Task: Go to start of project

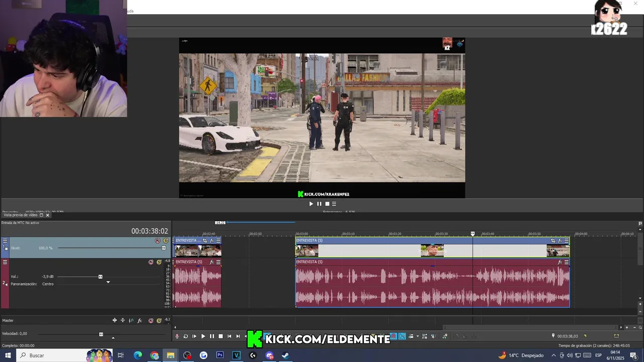Action: pyautogui.click(x=229, y=336)
